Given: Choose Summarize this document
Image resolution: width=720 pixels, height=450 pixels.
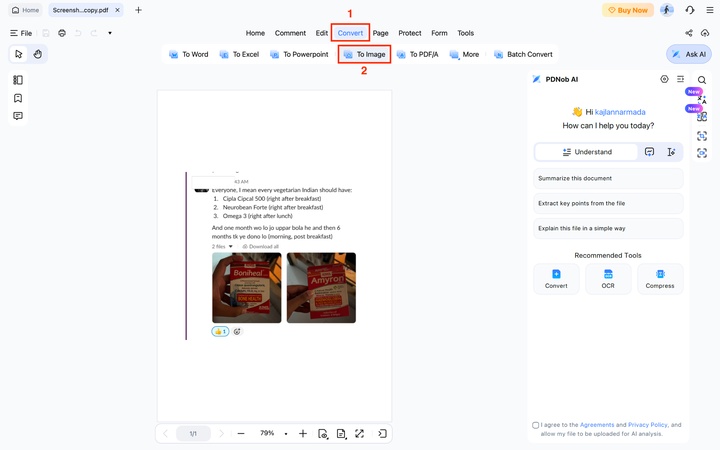Looking at the screenshot, I should (608, 178).
